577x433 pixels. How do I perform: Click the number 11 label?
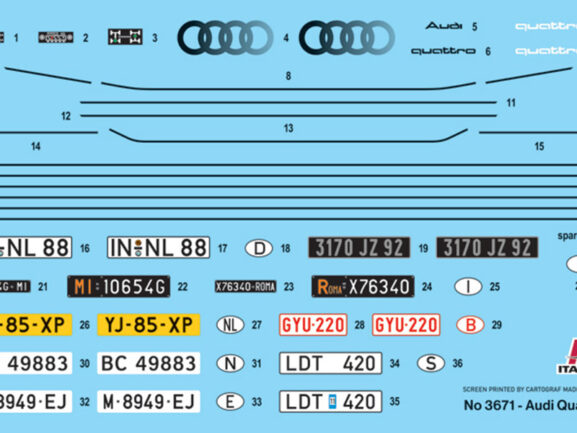click(x=511, y=103)
